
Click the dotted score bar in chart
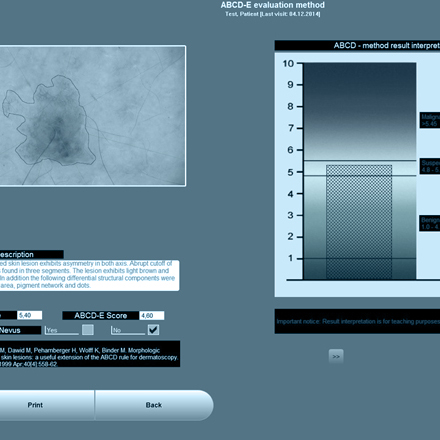[359, 222]
